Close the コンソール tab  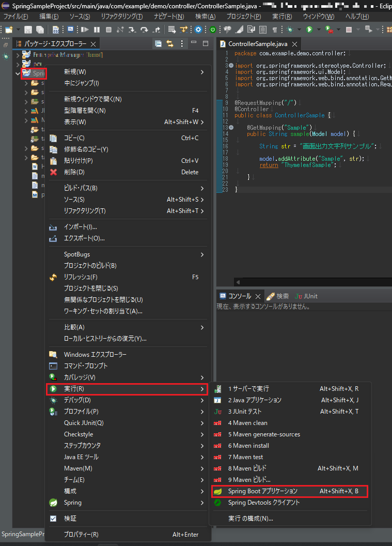[258, 296]
